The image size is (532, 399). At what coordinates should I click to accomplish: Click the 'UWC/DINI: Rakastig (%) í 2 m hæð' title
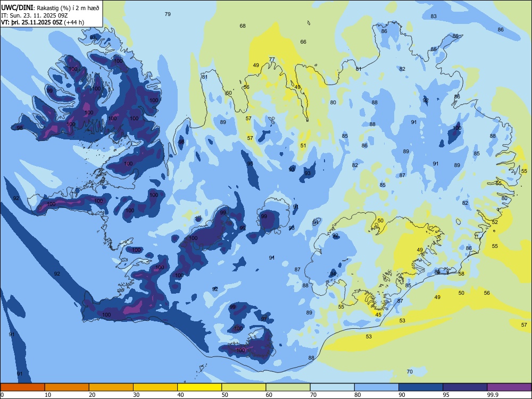tap(50, 7)
